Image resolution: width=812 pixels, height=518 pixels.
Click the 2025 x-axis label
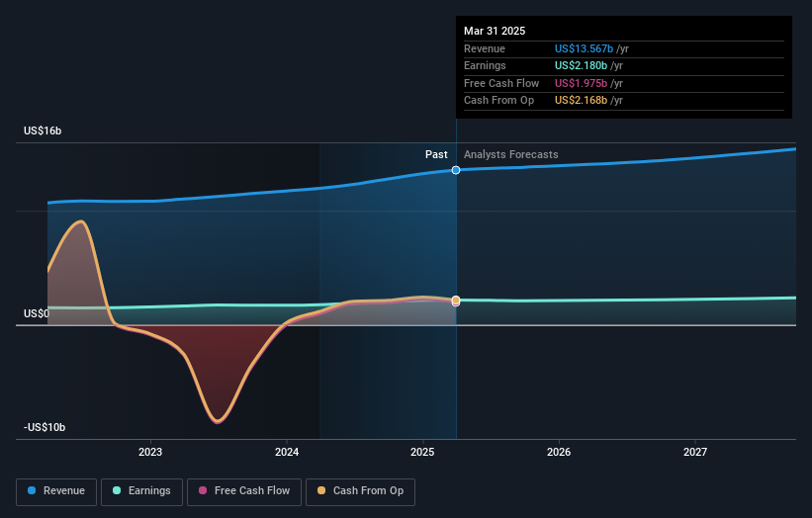422,453
